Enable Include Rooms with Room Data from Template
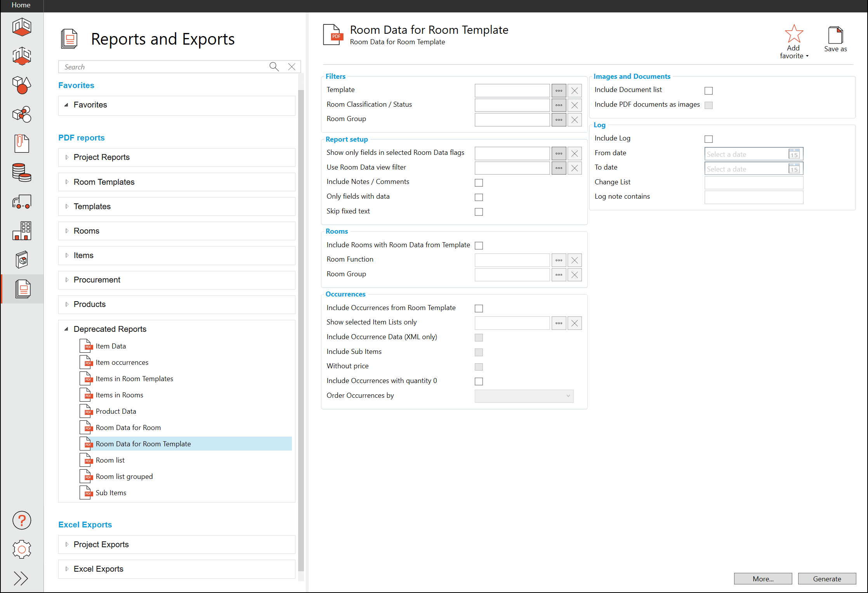Image resolution: width=868 pixels, height=593 pixels. [x=479, y=245]
